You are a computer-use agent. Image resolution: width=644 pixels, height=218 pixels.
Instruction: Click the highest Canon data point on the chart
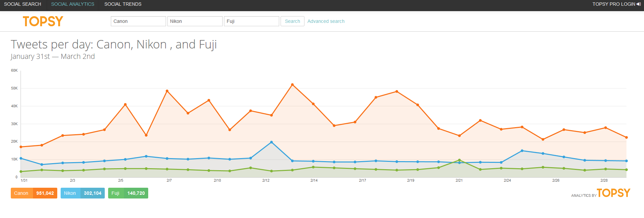pyautogui.click(x=292, y=85)
